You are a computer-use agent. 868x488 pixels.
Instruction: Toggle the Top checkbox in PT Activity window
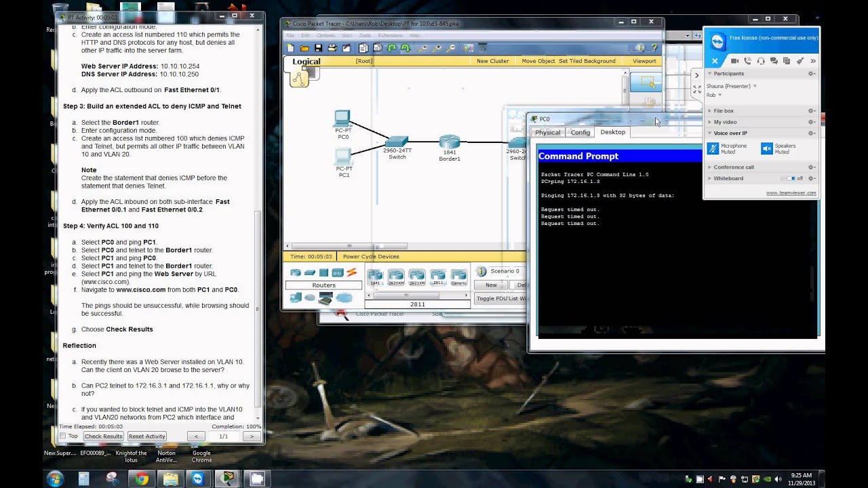(x=63, y=436)
